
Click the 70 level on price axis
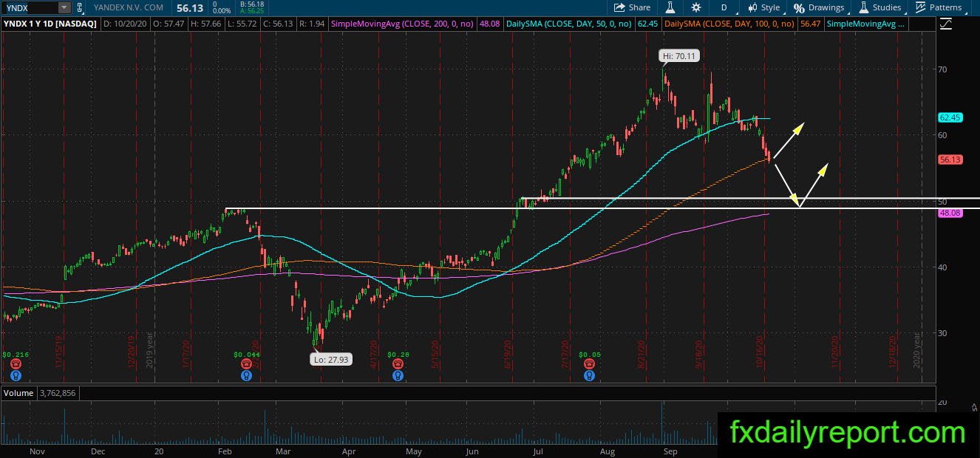(x=942, y=69)
